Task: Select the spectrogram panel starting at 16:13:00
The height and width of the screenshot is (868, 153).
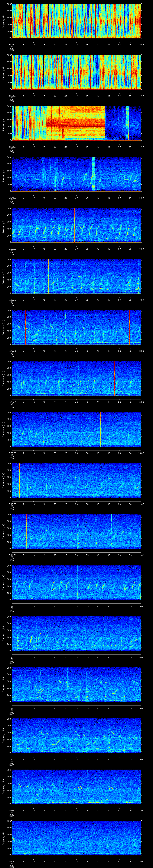Action: (x=76, y=633)
